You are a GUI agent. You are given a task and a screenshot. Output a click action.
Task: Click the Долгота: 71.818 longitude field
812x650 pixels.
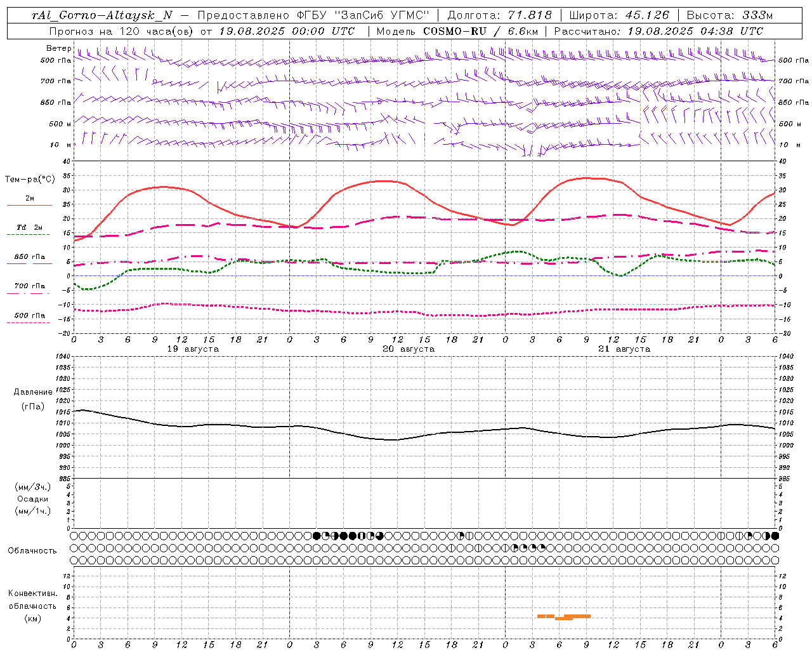[500, 16]
